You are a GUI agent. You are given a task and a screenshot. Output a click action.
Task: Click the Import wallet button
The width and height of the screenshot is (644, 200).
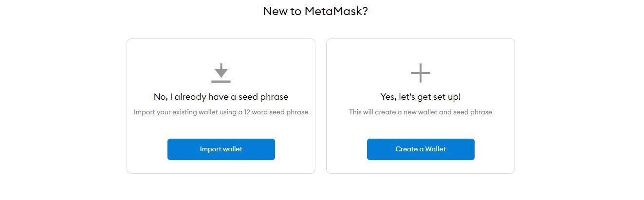tap(221, 149)
